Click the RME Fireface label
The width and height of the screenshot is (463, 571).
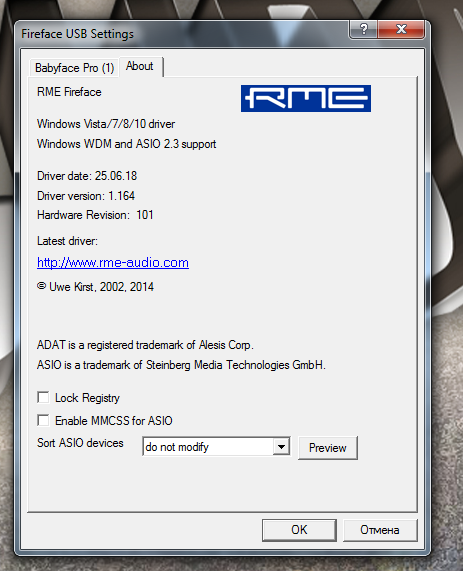click(x=69, y=92)
